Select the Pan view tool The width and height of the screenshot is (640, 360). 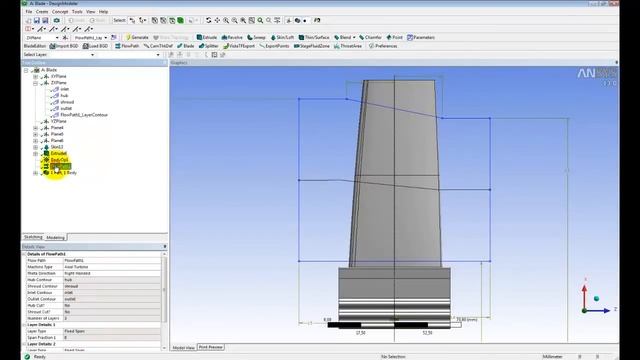click(217, 20)
